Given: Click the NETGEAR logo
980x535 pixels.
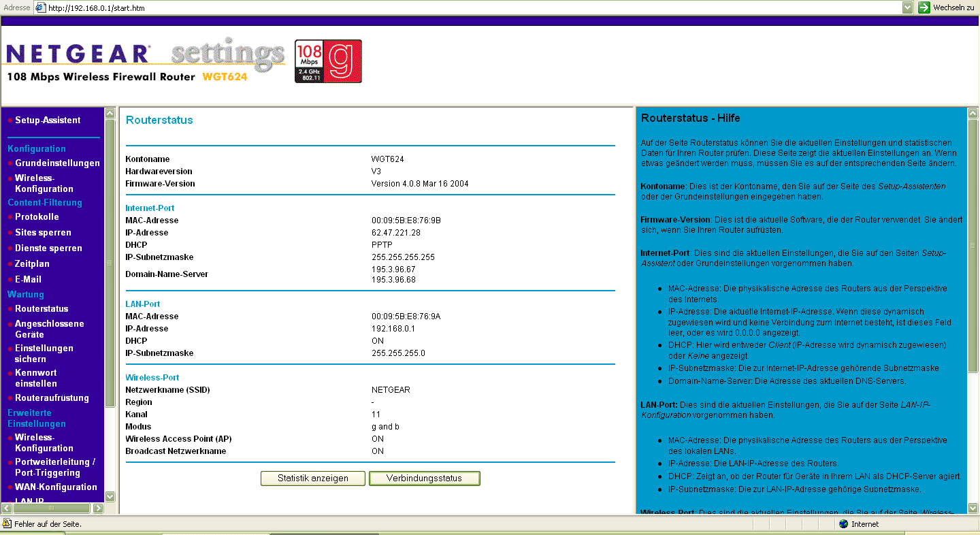Looking at the screenshot, I should coord(78,54).
